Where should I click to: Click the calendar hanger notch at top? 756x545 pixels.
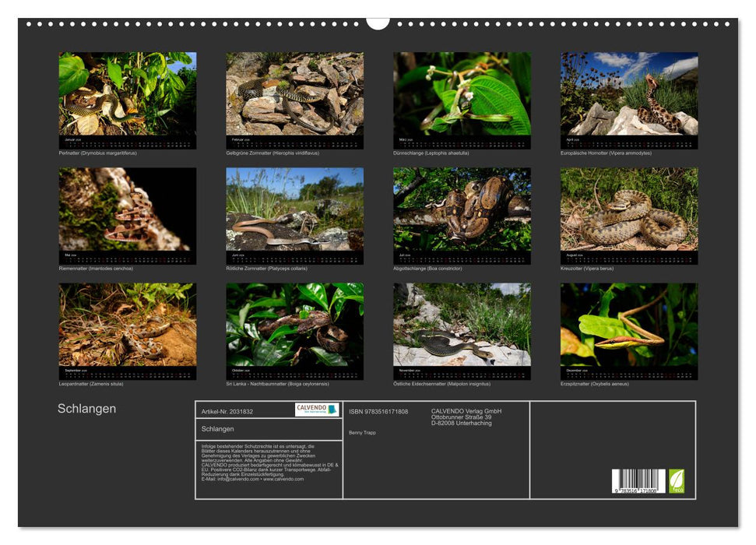point(378,23)
